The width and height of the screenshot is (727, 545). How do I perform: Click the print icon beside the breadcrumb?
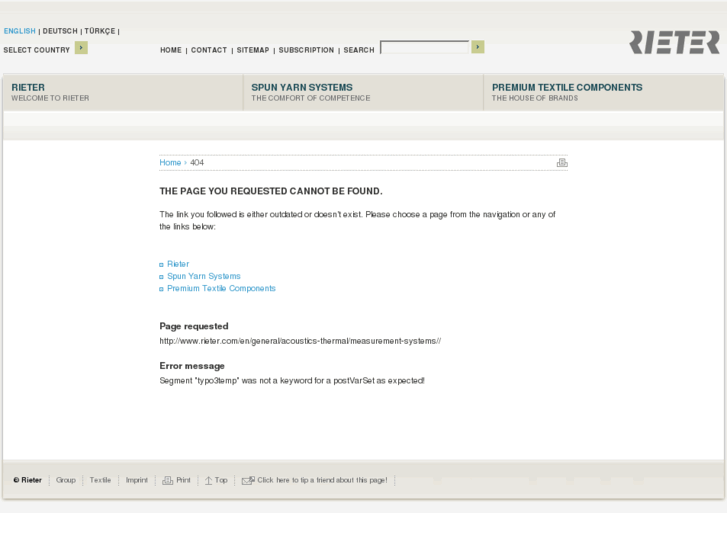pyautogui.click(x=562, y=162)
